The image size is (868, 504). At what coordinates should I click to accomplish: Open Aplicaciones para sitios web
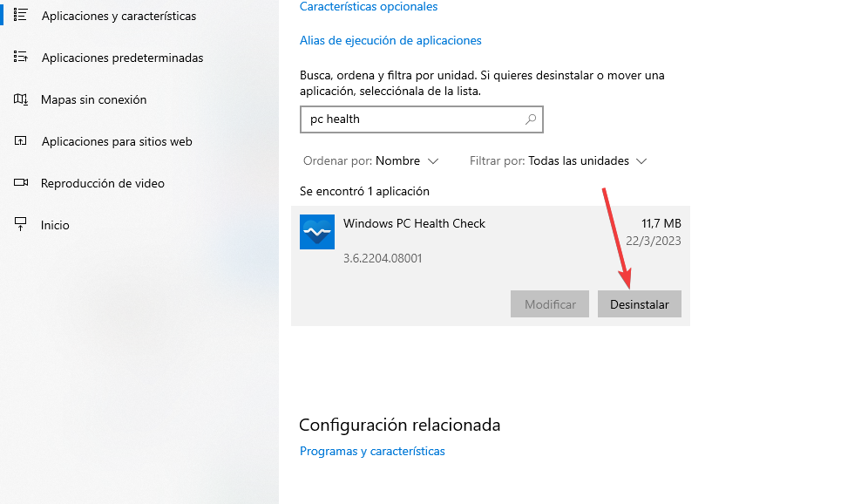(x=117, y=141)
